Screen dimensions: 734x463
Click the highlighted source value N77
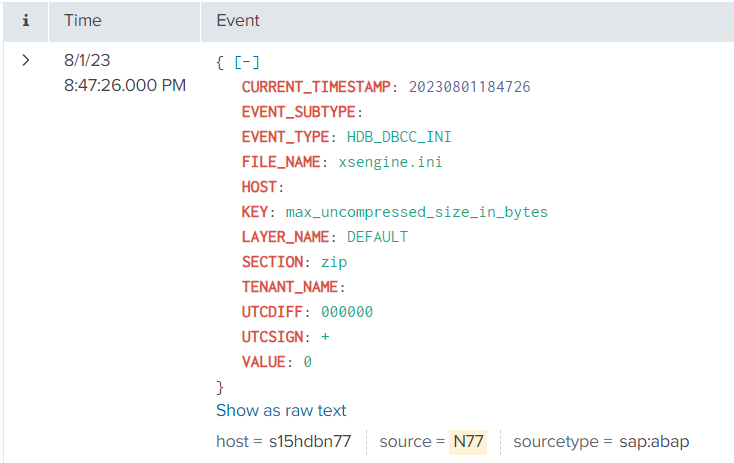[468, 441]
